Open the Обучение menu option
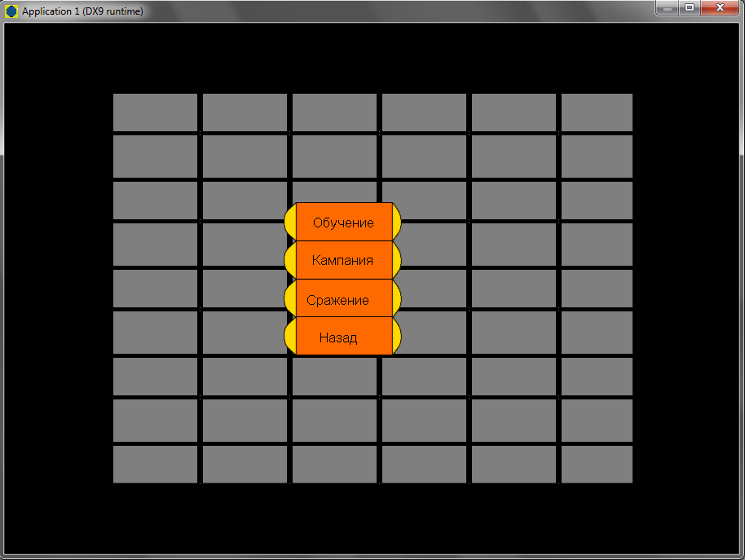 pos(342,222)
